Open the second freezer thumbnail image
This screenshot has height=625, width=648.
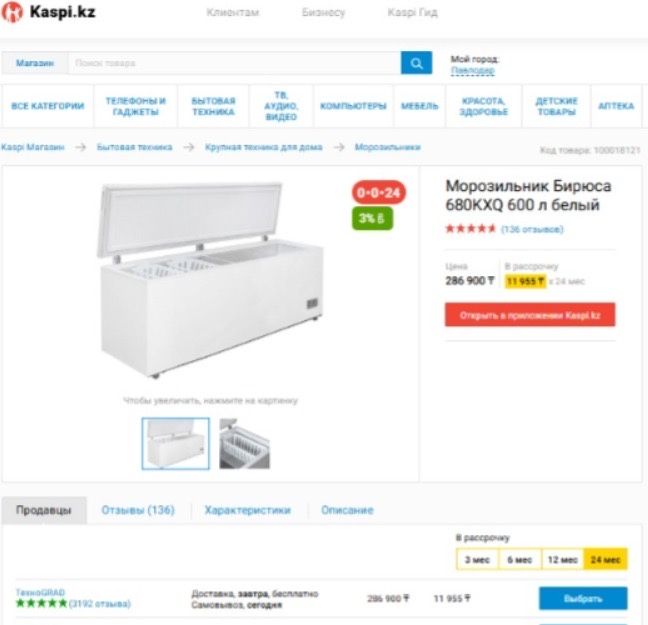(245, 444)
